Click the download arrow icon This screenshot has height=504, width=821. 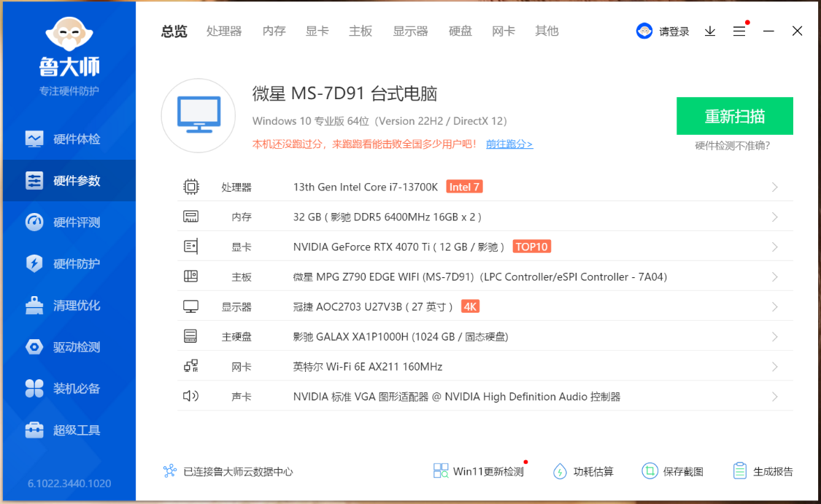(x=710, y=31)
